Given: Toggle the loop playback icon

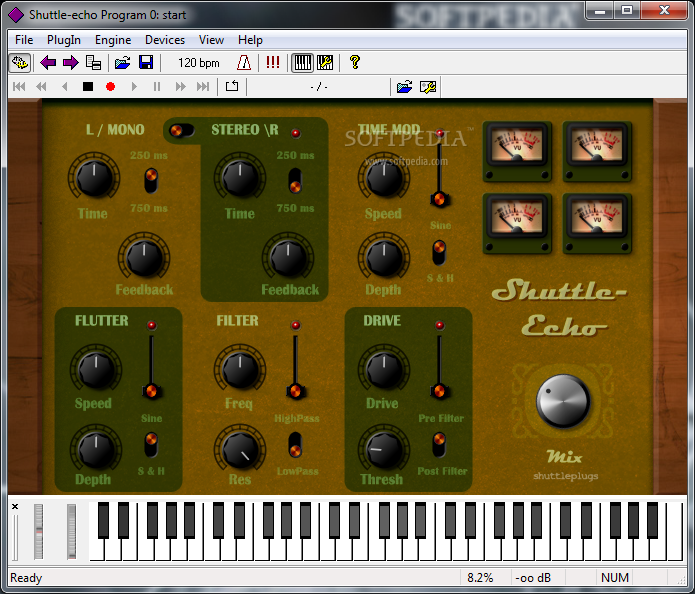Looking at the screenshot, I should coord(232,86).
